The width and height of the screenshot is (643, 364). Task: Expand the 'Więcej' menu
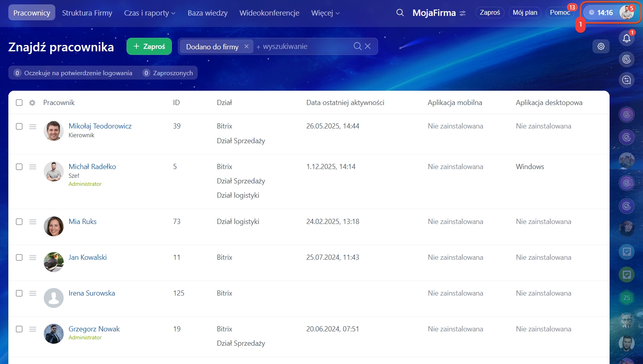(325, 13)
